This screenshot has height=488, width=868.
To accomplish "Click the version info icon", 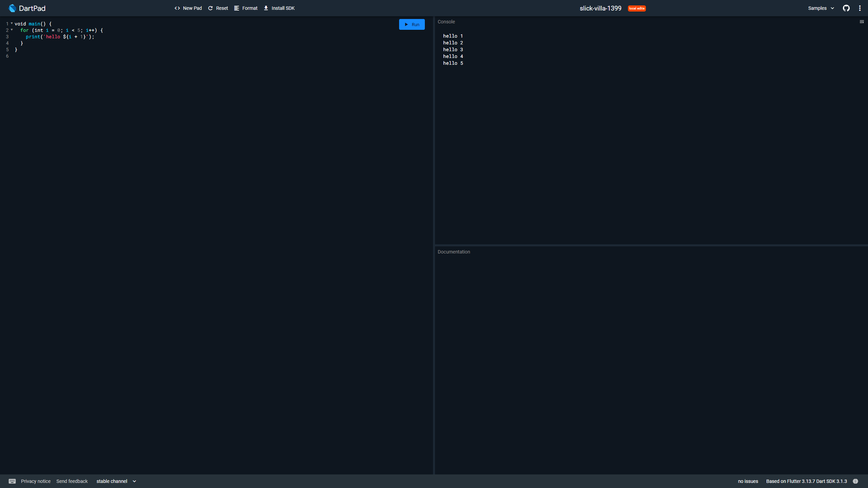I will click(x=855, y=481).
